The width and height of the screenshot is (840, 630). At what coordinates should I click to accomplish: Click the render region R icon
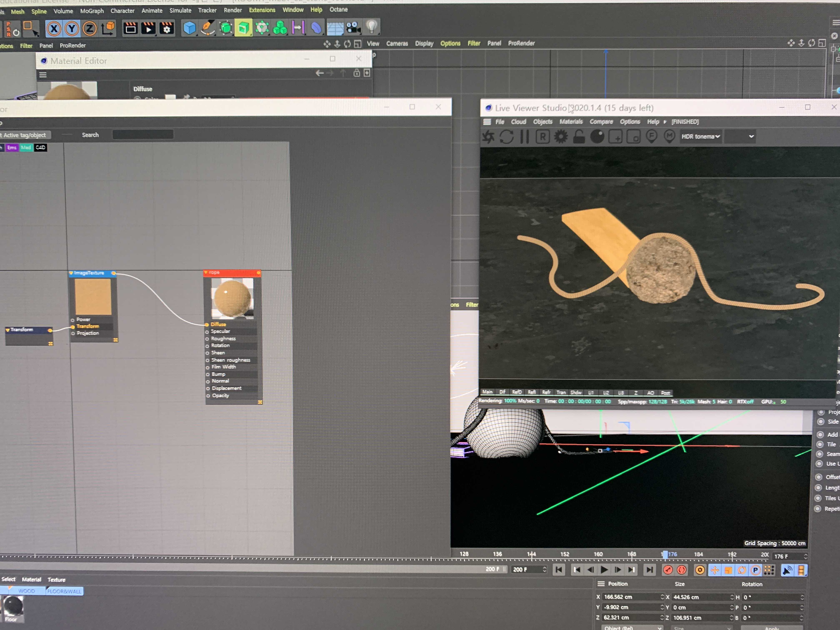[x=543, y=137]
